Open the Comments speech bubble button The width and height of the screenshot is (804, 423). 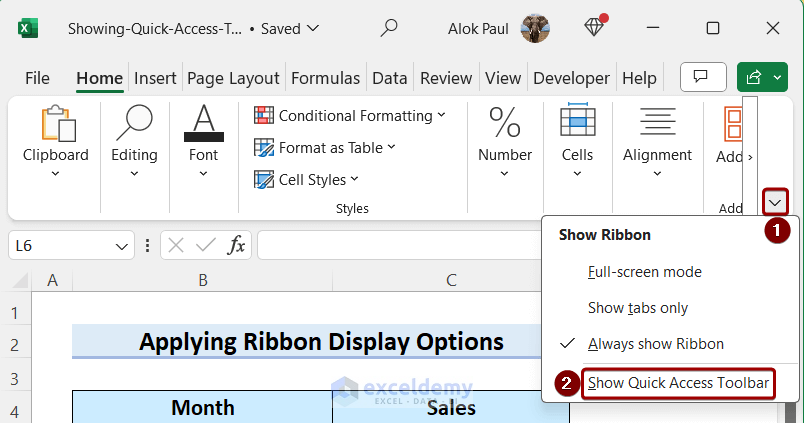pyautogui.click(x=702, y=77)
